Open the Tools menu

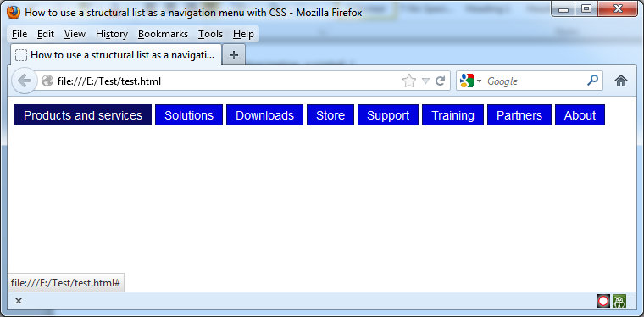coord(210,34)
